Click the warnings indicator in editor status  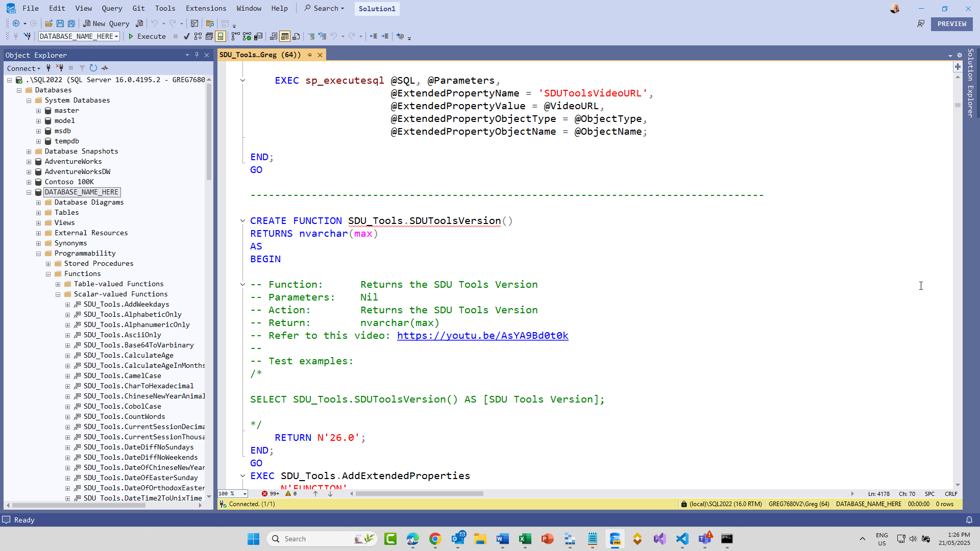pos(291,493)
